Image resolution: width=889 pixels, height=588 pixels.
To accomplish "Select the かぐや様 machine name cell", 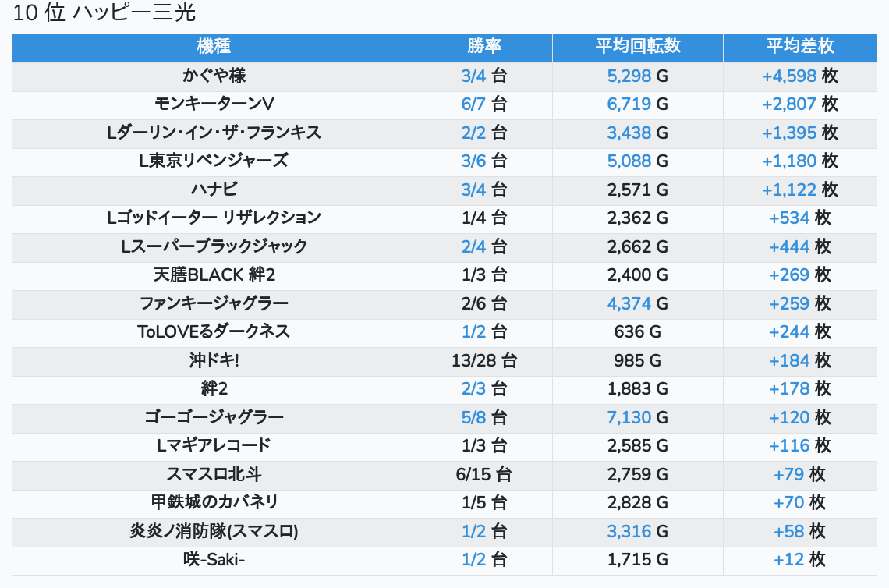I will (214, 76).
